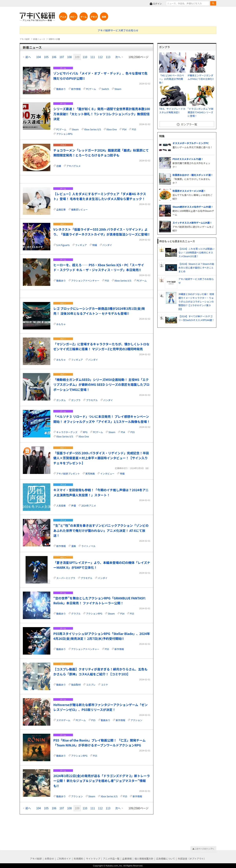Click the Switch tag on the zombie article
The image size is (236, 868).
tap(105, 89)
